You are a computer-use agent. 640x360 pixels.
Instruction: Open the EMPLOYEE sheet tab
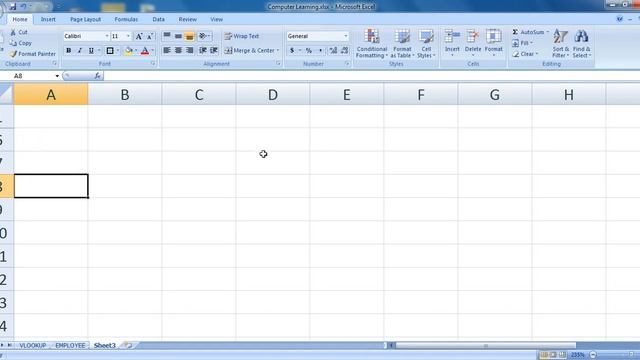coord(70,345)
